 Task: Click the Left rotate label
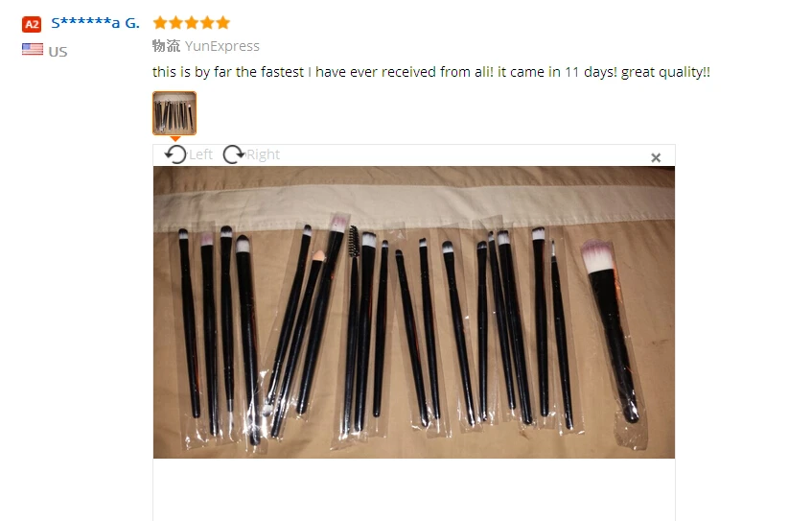point(201,154)
